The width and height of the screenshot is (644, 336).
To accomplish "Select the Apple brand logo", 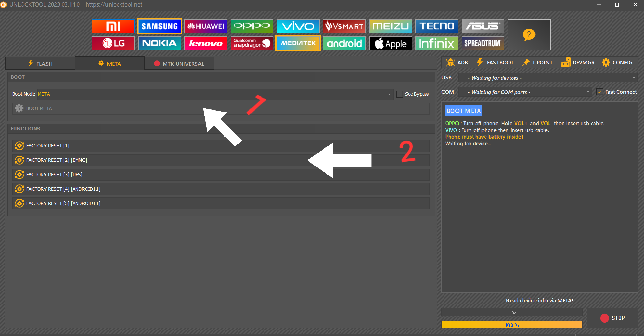I will point(390,43).
